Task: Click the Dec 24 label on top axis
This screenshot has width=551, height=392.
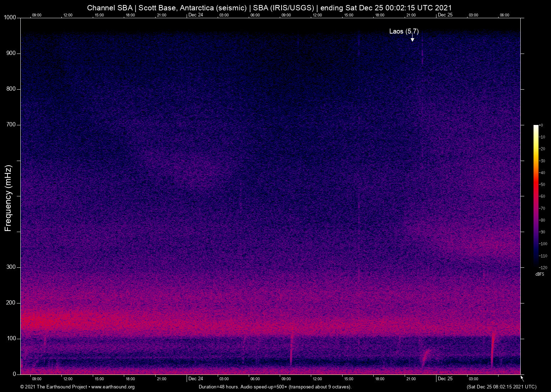Action: pos(196,15)
